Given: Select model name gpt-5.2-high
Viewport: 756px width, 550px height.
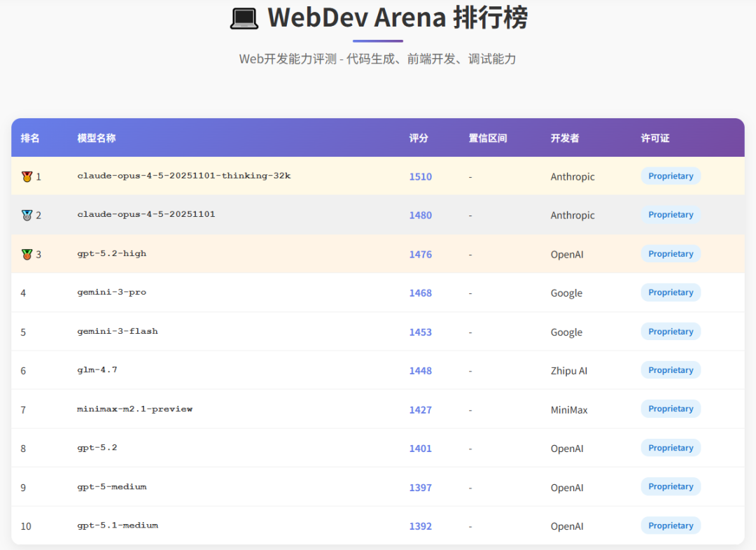Looking at the screenshot, I should pos(112,253).
